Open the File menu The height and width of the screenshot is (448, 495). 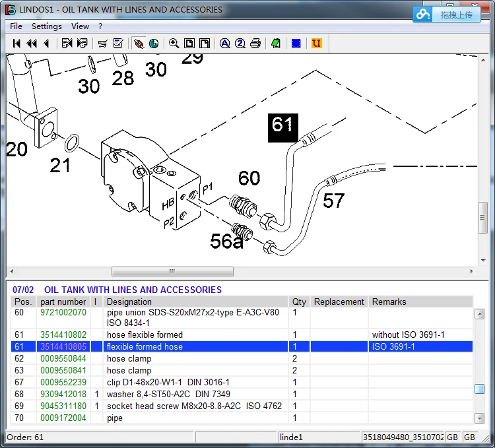pyautogui.click(x=16, y=26)
